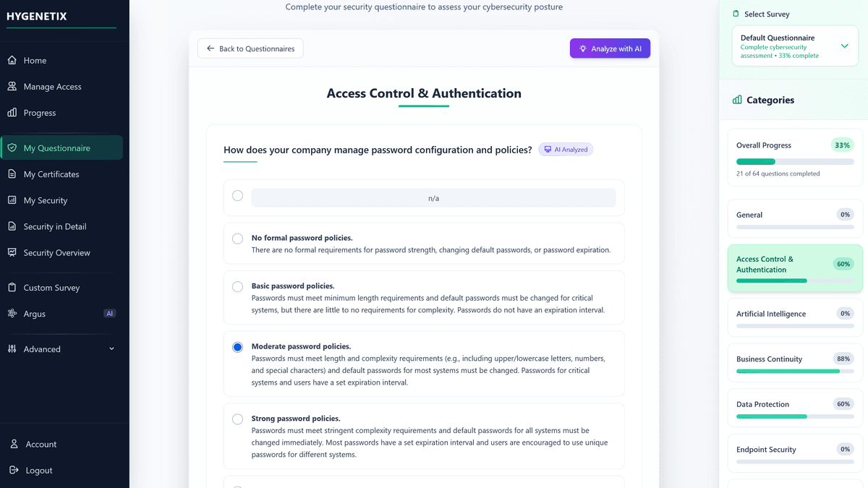Open the My Security menu item
Viewport: 868px width, 488px height.
click(45, 200)
